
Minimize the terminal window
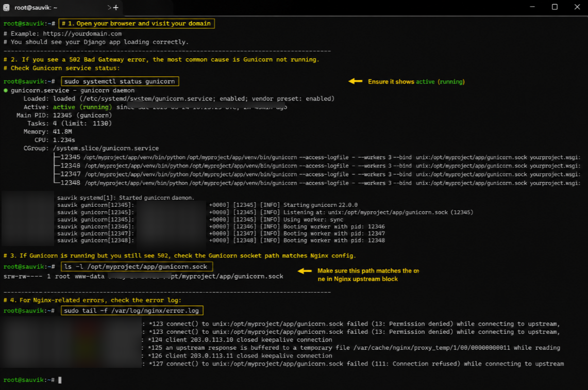pos(532,7)
